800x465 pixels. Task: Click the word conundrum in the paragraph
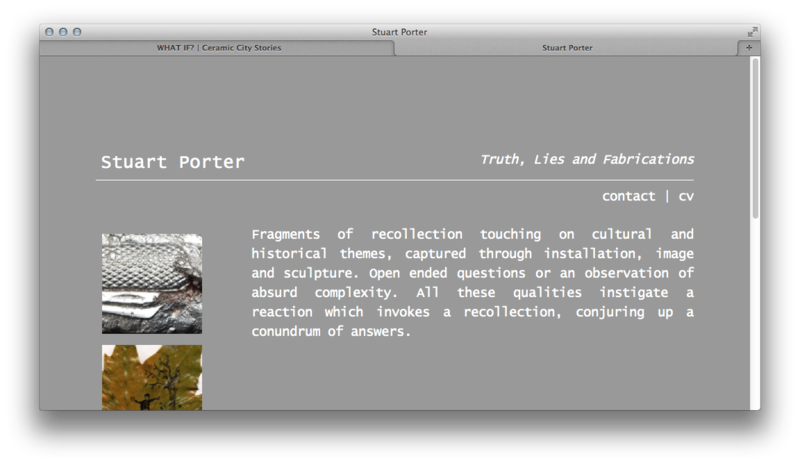[290, 331]
